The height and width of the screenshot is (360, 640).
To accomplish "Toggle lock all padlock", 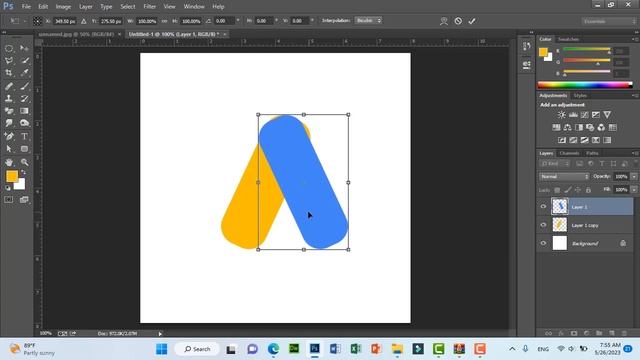I will click(x=588, y=190).
